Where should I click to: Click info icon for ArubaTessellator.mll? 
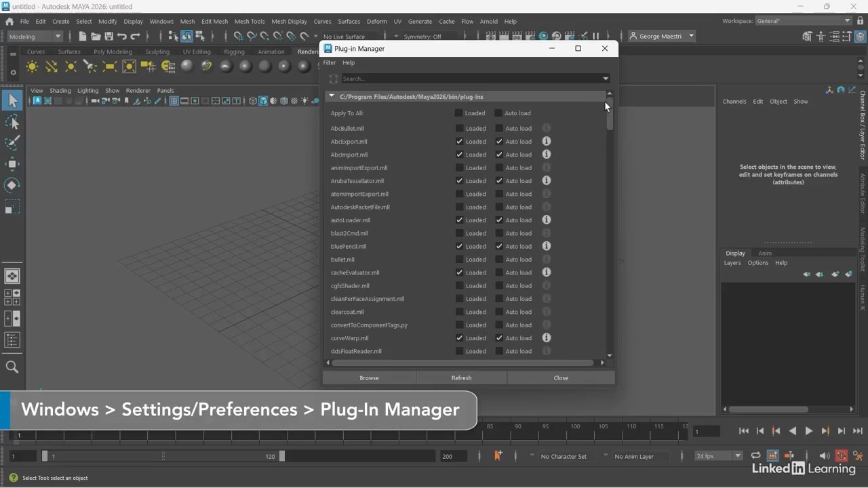coord(546,180)
